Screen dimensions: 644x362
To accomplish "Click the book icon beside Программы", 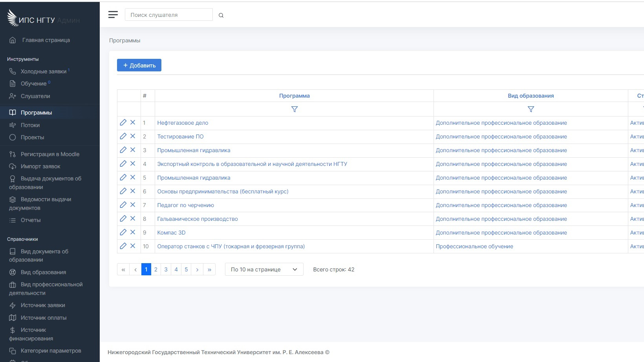I will (x=13, y=113).
